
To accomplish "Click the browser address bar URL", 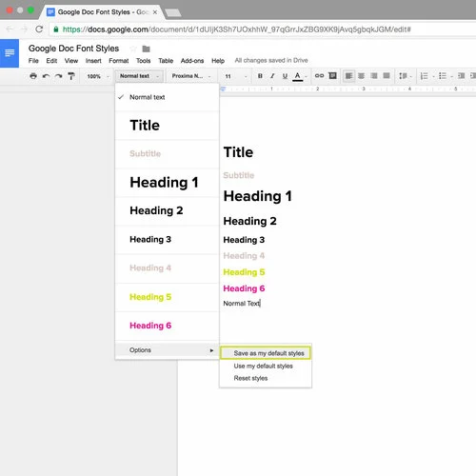I will pos(236,30).
